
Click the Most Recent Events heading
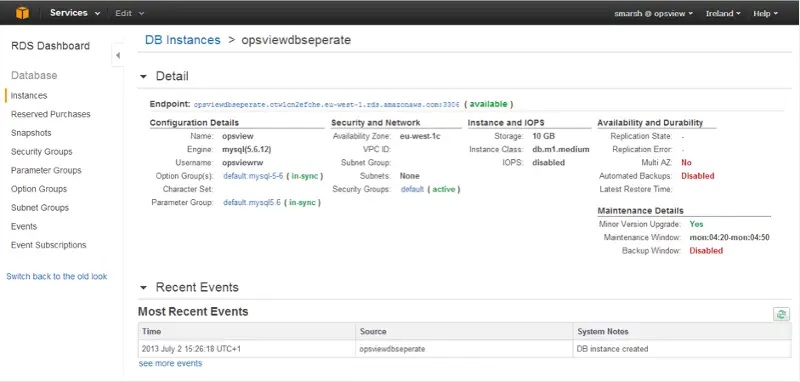point(193,312)
